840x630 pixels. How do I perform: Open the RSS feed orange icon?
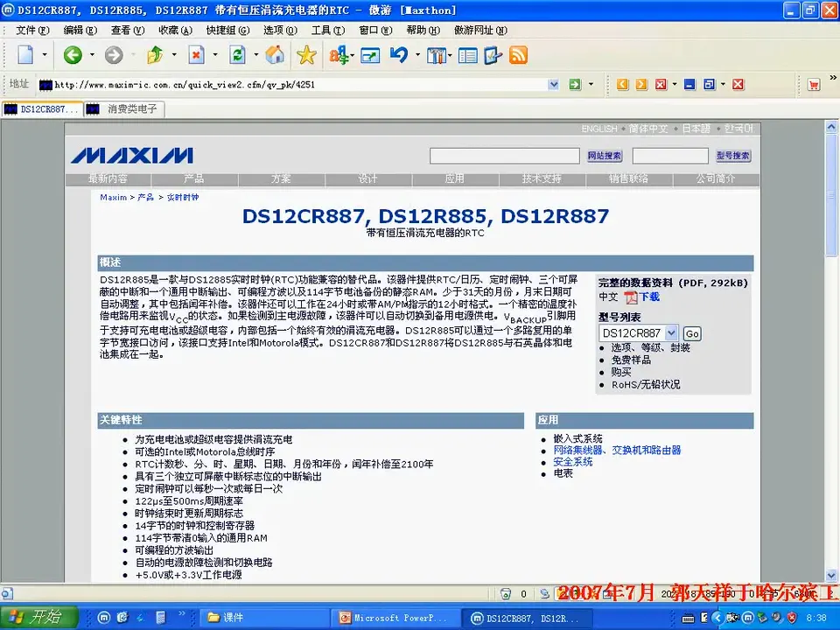pos(518,55)
